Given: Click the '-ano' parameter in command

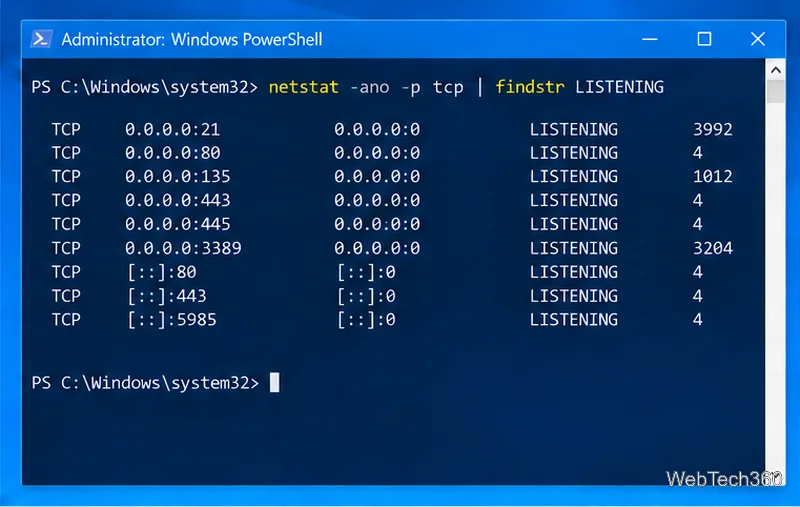Looking at the screenshot, I should pos(369,87).
